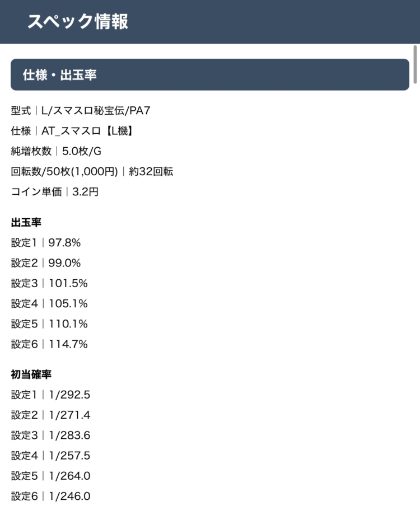Click 設定6 probability 1/246.0
Viewport: 420px width, 511px height.
pyautogui.click(x=50, y=496)
